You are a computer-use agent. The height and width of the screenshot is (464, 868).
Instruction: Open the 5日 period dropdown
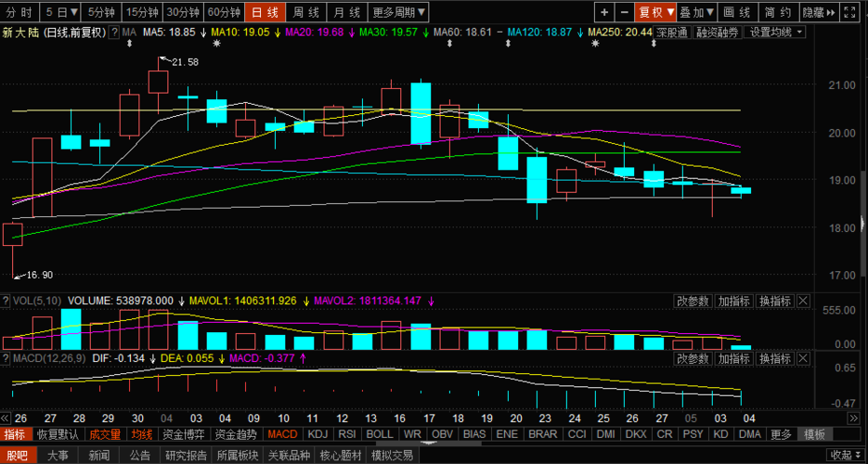[x=62, y=12]
